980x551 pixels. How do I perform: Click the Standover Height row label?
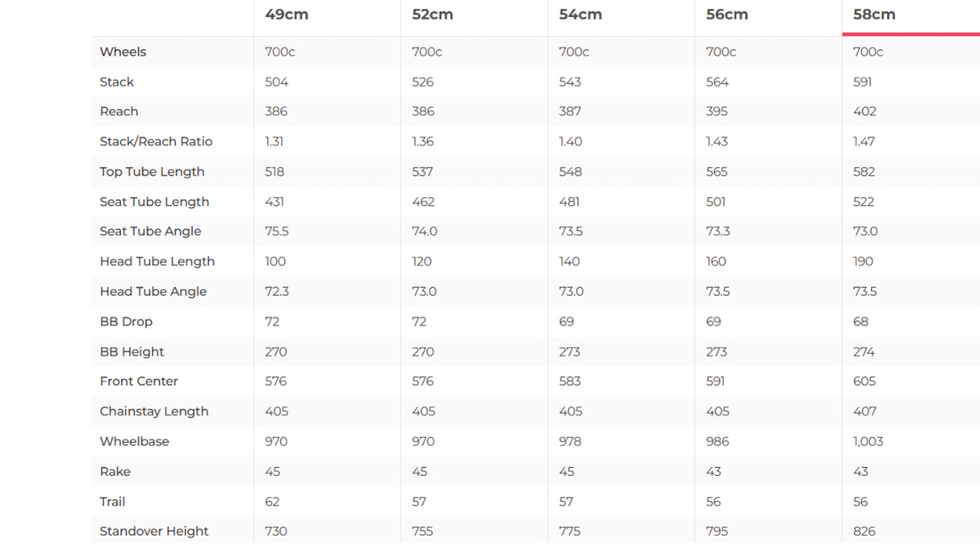(154, 531)
